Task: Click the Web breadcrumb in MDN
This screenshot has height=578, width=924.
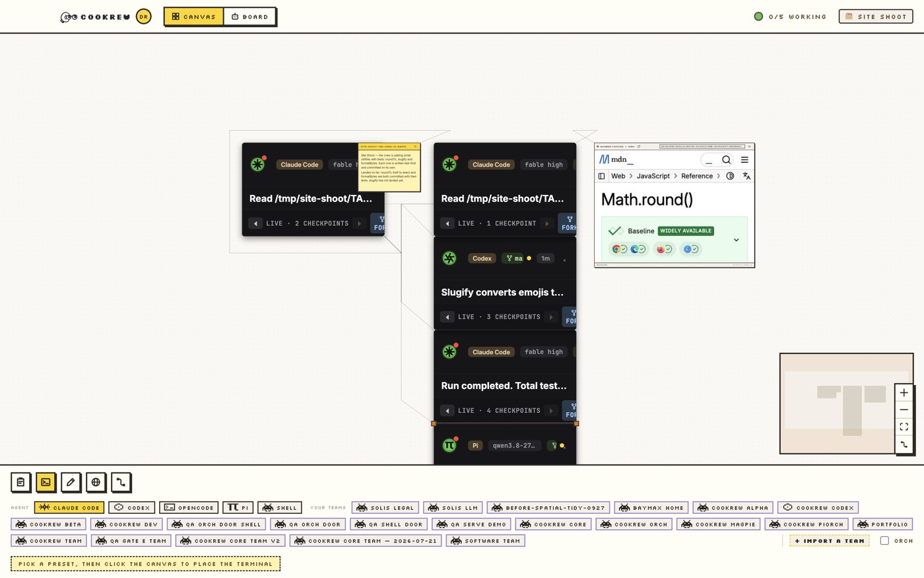Action: coord(618,176)
